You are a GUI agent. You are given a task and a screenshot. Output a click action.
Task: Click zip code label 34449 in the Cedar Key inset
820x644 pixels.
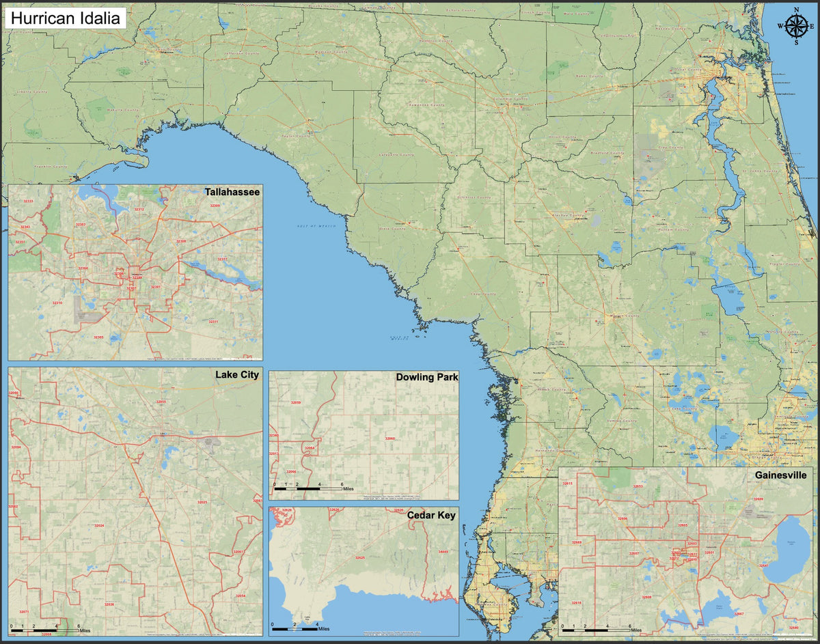443,552
